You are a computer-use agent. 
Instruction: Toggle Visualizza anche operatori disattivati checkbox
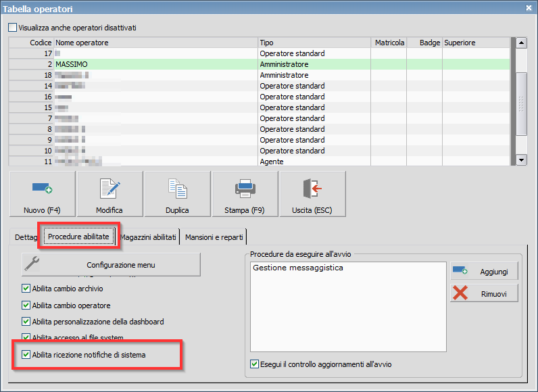[13, 28]
